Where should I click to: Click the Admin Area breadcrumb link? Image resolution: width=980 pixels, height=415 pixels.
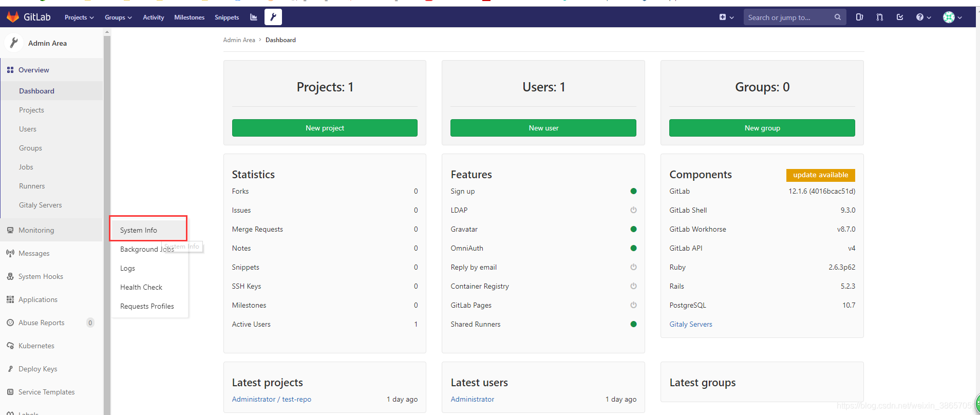[x=239, y=40]
